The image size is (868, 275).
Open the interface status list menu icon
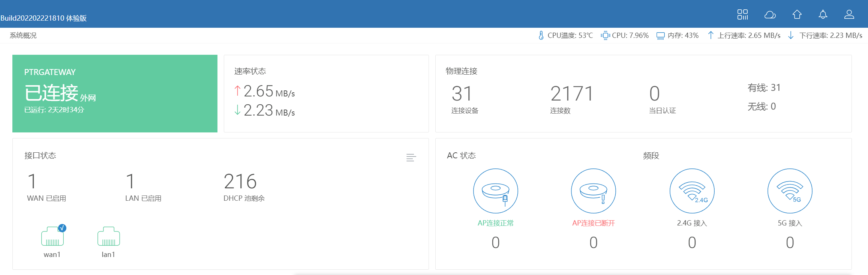click(x=411, y=158)
